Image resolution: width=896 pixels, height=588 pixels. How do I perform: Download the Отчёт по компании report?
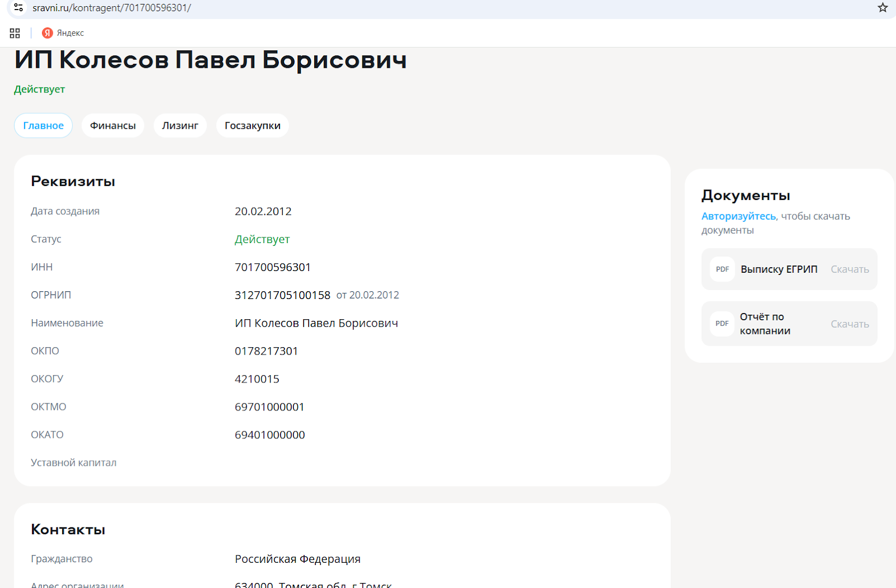point(850,324)
